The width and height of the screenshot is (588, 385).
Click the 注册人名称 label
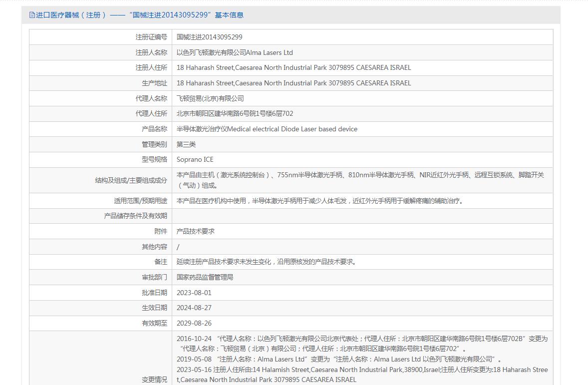click(x=151, y=52)
